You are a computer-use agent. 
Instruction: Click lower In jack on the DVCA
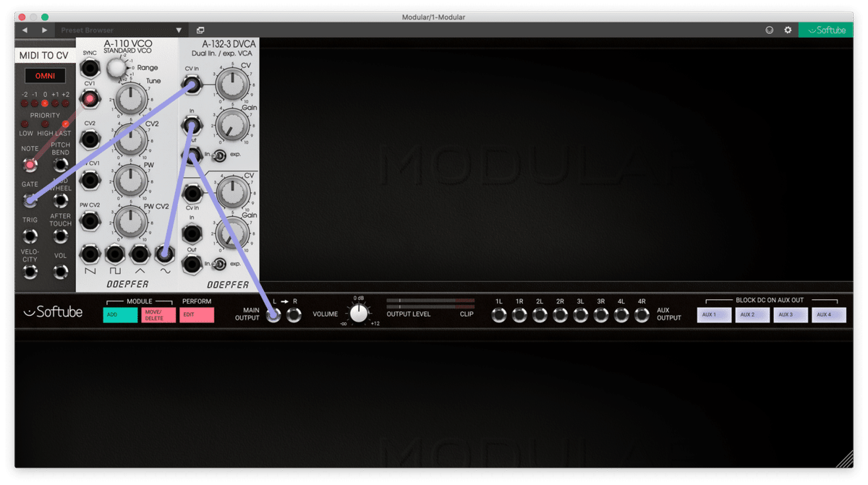click(x=192, y=233)
